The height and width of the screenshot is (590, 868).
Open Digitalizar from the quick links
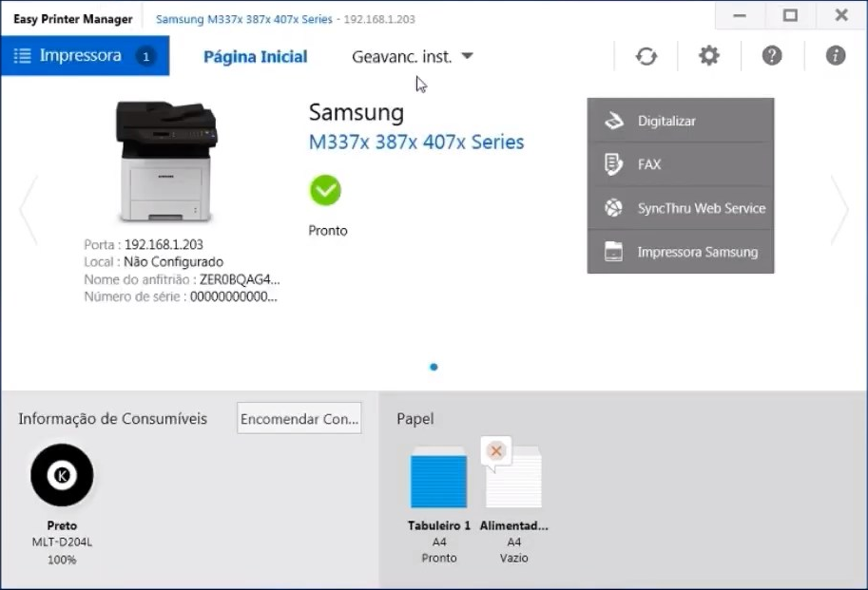pyautogui.click(x=681, y=121)
